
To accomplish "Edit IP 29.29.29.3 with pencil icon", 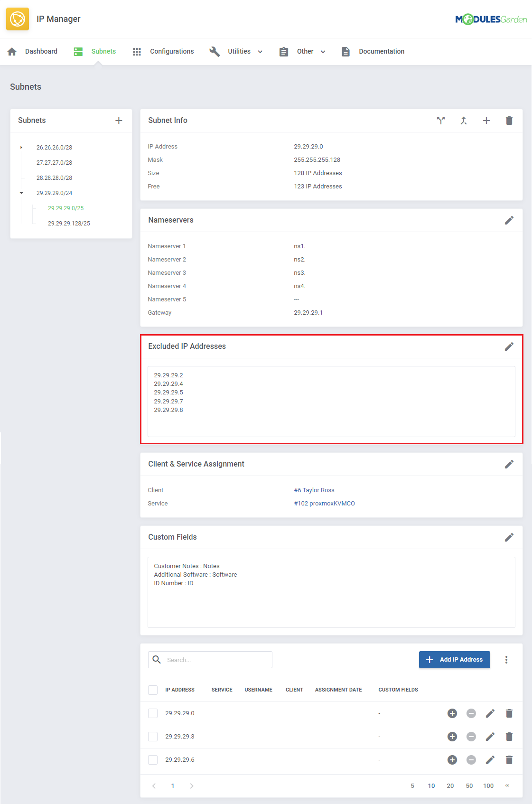I will [x=490, y=737].
